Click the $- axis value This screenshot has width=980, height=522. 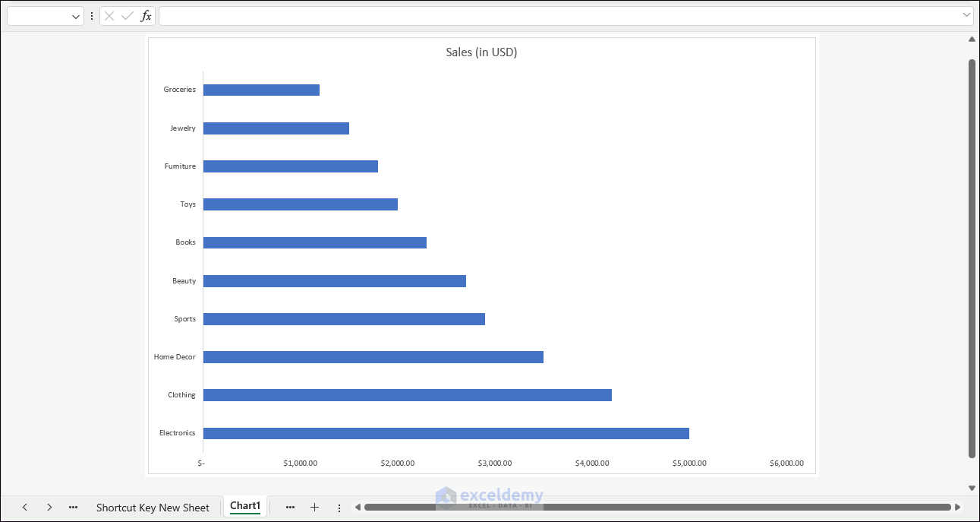click(201, 463)
